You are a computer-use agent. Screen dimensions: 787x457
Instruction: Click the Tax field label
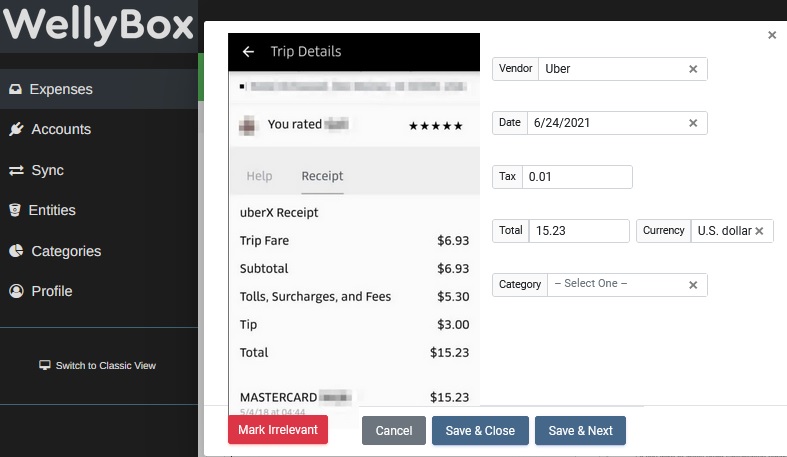pyautogui.click(x=507, y=177)
